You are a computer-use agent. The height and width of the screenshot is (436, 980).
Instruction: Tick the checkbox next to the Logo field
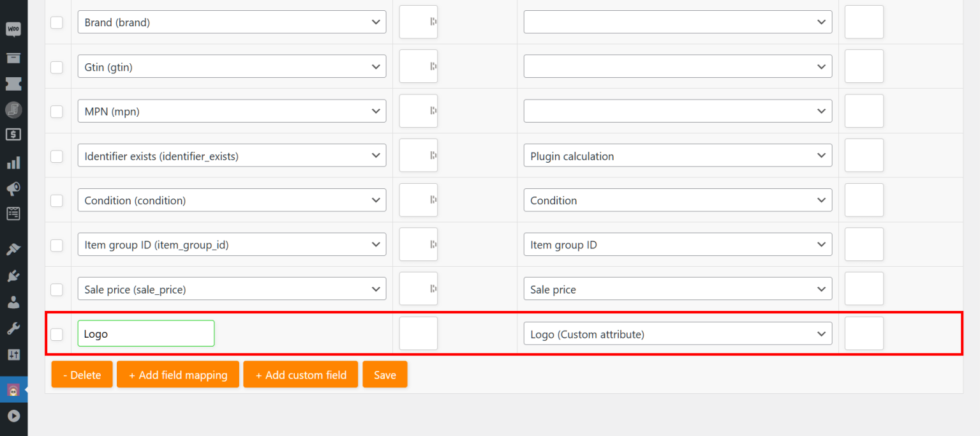click(57, 333)
